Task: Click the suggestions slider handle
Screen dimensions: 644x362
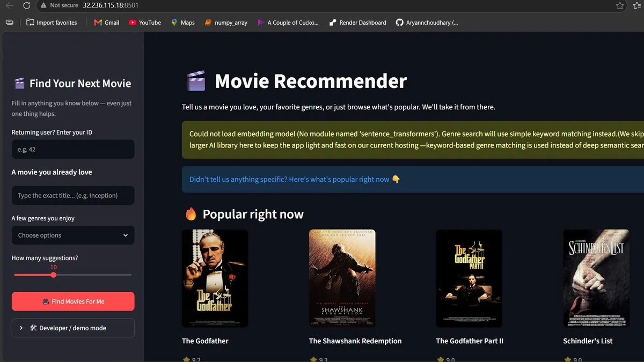Action: point(53,275)
